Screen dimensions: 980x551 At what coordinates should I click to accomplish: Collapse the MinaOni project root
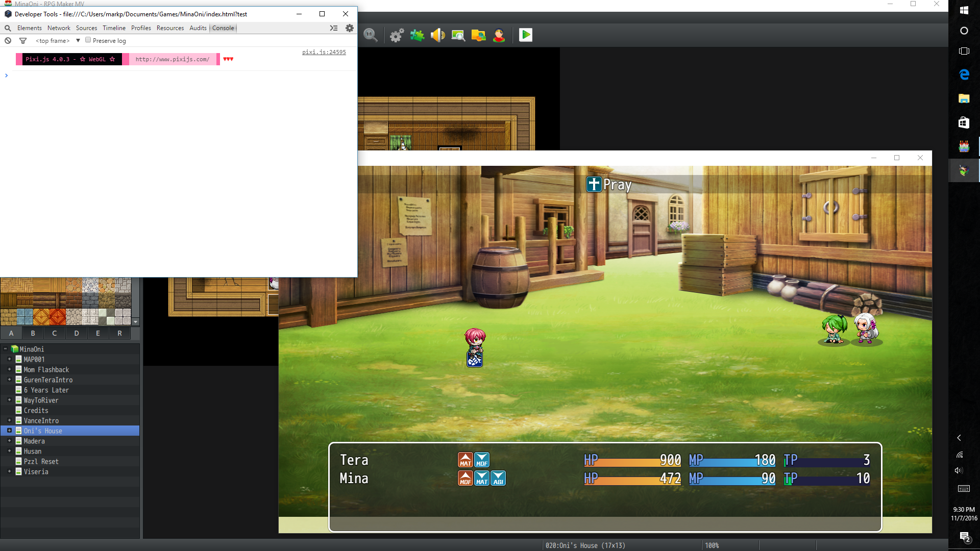tap(6, 349)
